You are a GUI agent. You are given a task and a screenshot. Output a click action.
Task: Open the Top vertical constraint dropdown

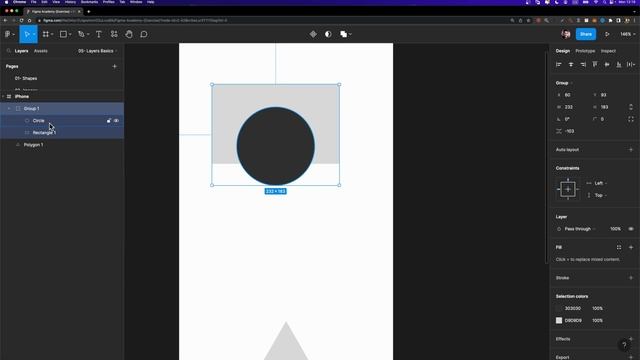click(596, 196)
